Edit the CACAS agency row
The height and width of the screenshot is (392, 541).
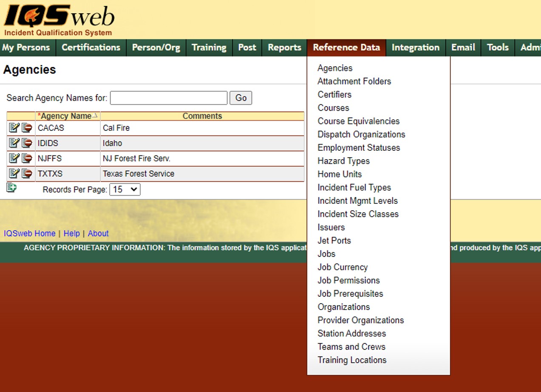click(x=14, y=127)
